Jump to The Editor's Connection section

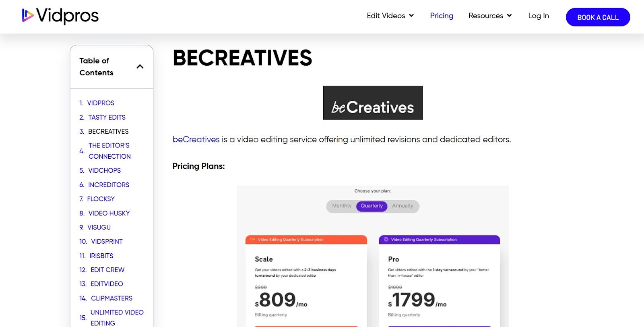[x=109, y=151]
